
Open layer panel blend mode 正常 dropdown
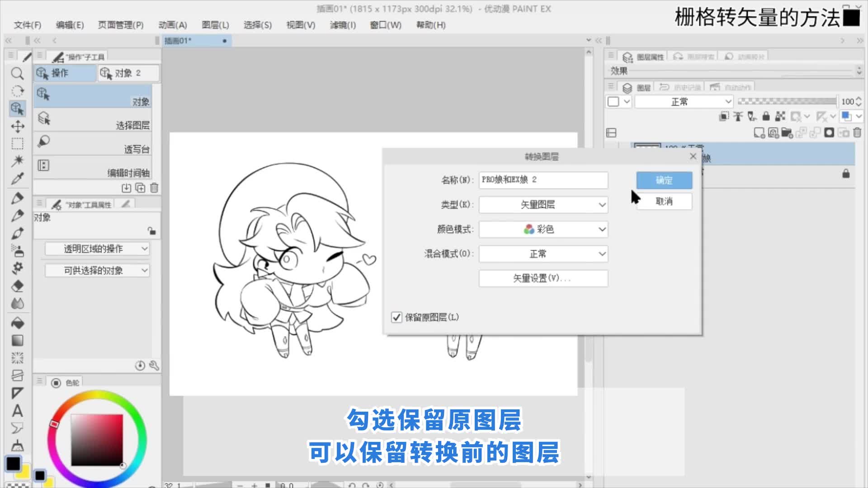point(684,102)
